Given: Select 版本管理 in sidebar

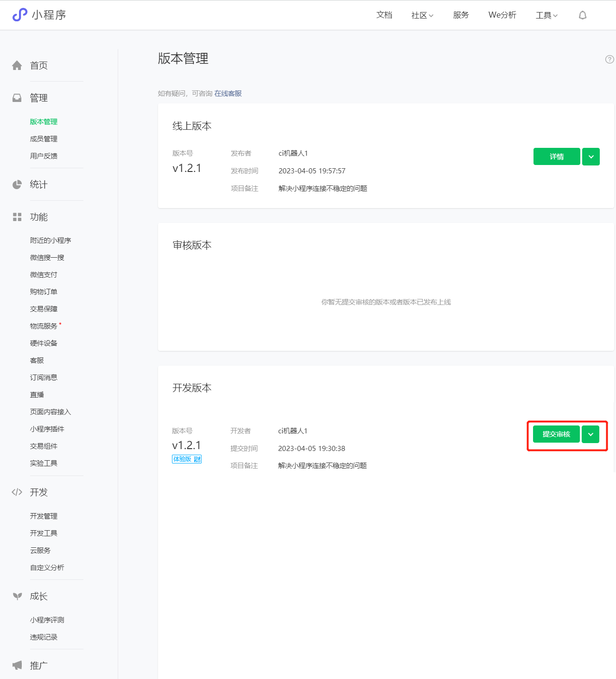Looking at the screenshot, I should pos(44,122).
